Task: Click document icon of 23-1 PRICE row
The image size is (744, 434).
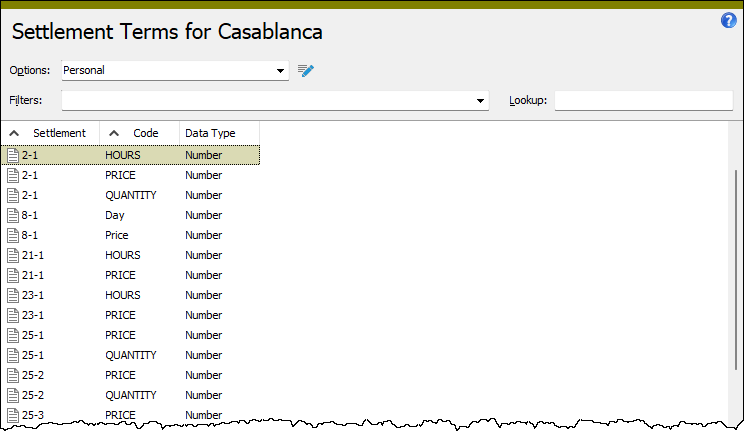Action: [x=13, y=315]
